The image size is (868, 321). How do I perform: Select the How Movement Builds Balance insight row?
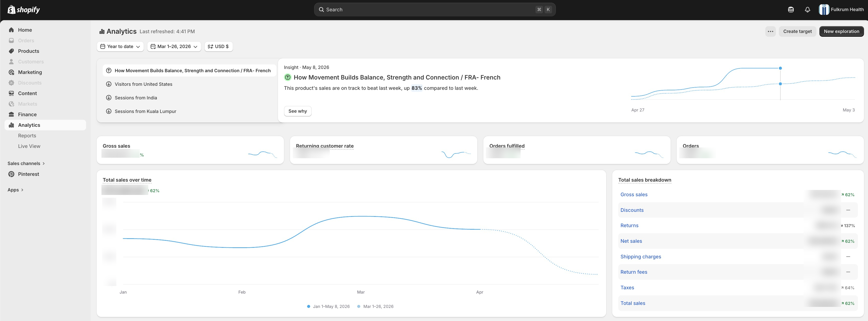pos(189,71)
